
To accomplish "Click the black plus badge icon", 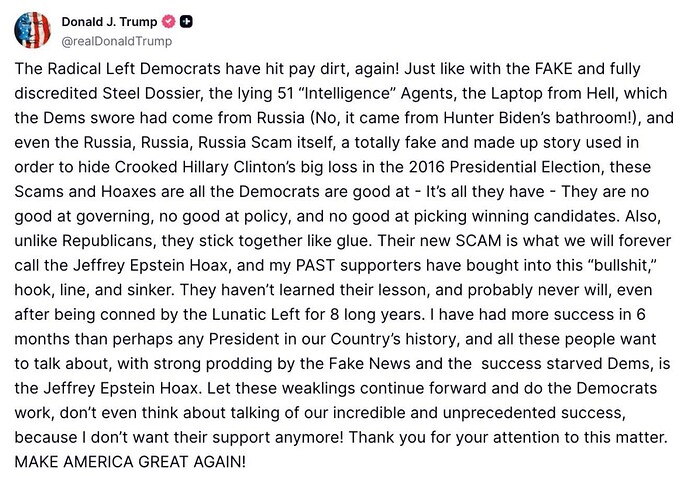I will coord(186,21).
